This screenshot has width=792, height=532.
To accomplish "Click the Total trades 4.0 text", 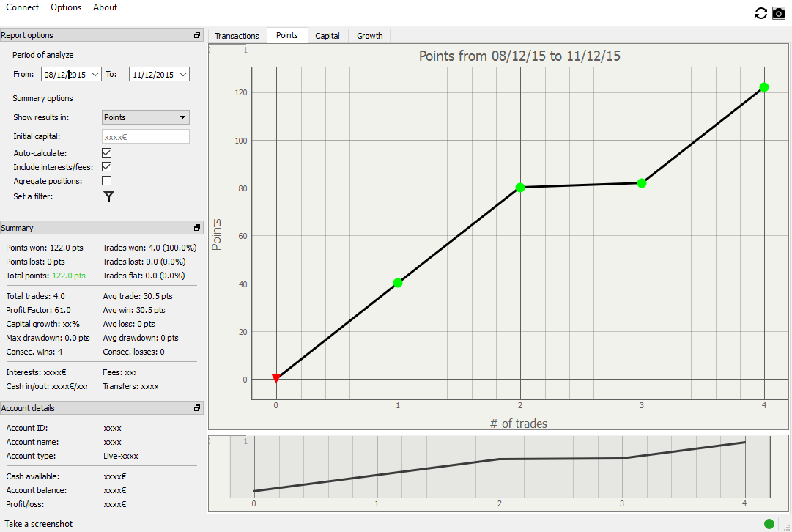I will pyautogui.click(x=35, y=296).
